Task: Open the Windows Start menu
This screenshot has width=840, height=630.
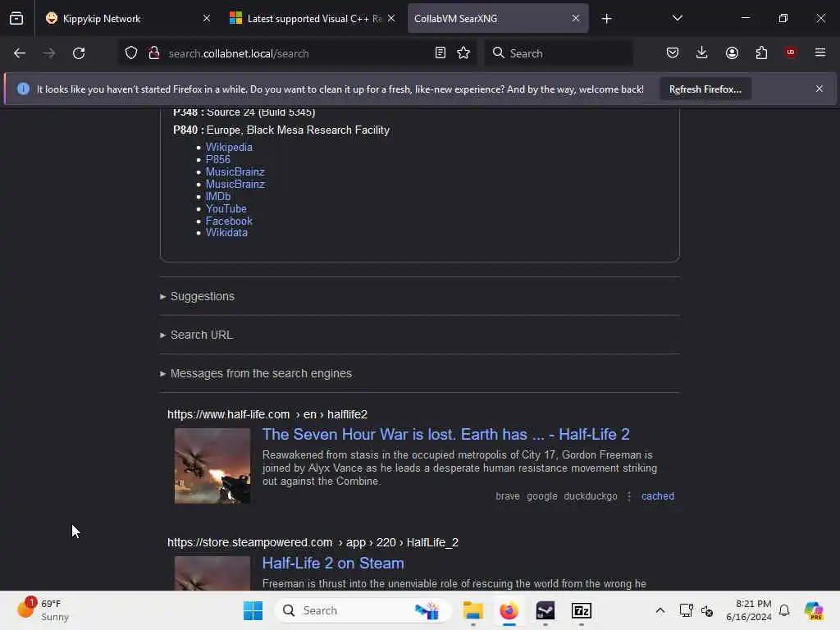Action: 253,610
